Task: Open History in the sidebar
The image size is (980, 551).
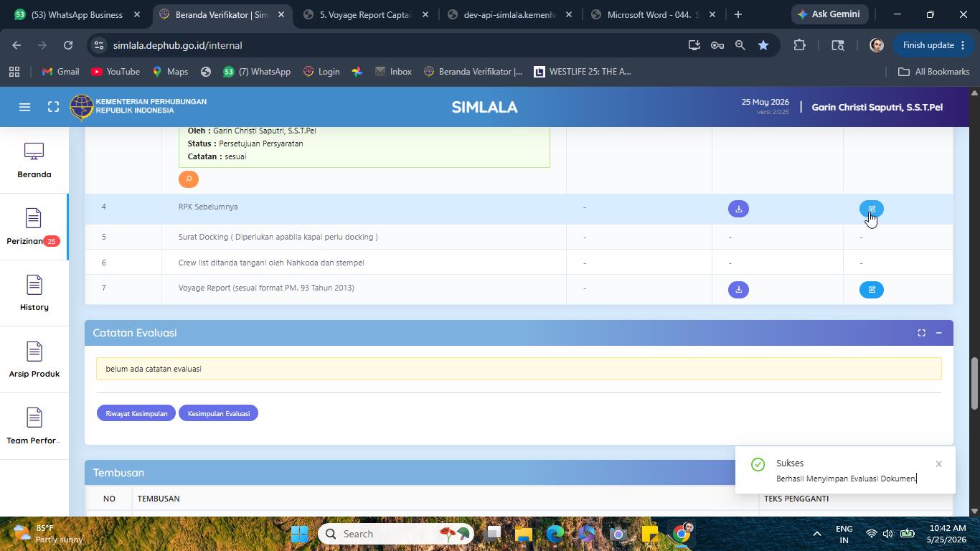Action: tap(34, 293)
